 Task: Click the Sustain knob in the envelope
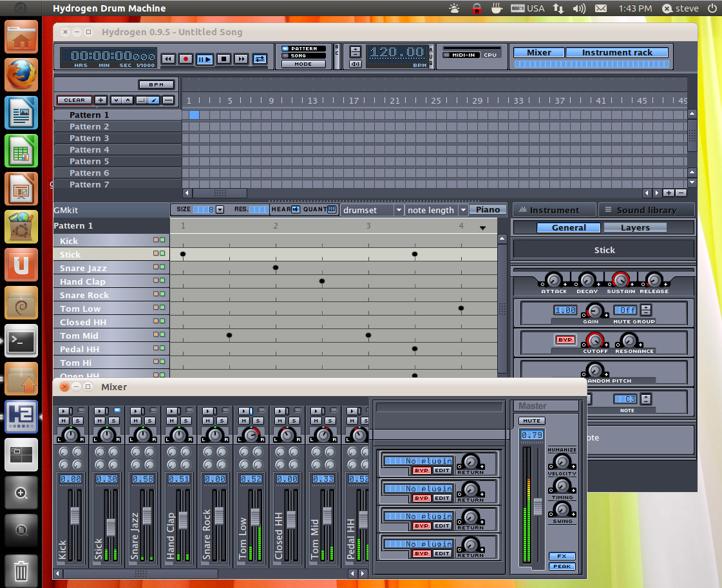pos(620,280)
